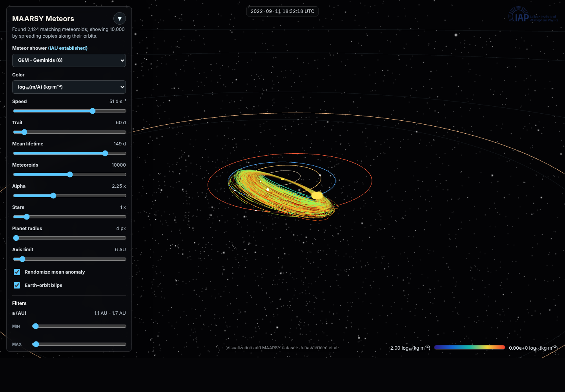Collapse the MAARSY Meteors panel
The width and height of the screenshot is (565, 392).
(x=120, y=18)
